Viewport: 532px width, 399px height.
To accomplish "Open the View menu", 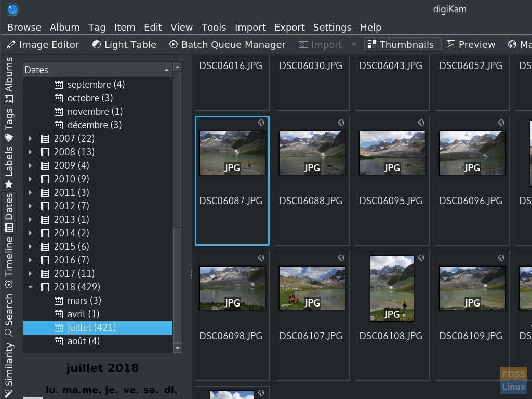I will click(181, 28).
